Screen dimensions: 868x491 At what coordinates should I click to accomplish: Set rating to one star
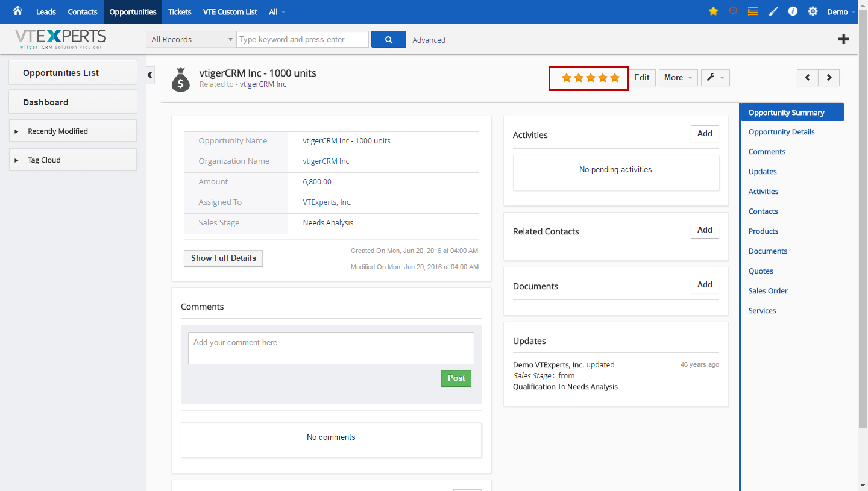(566, 78)
